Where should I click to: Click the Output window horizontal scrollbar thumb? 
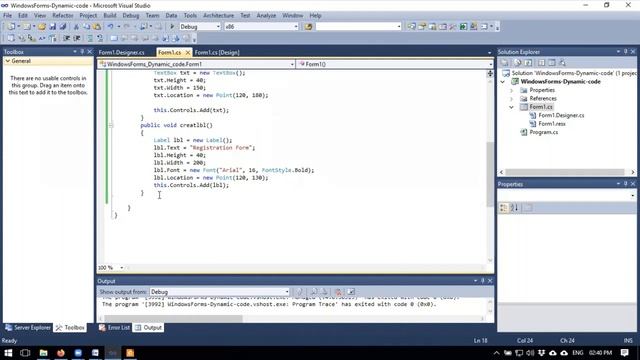click(173, 318)
